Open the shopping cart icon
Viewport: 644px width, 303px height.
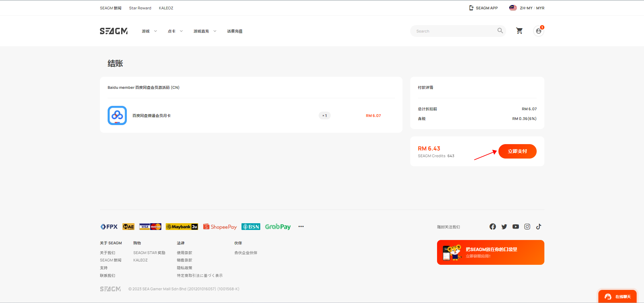click(519, 31)
